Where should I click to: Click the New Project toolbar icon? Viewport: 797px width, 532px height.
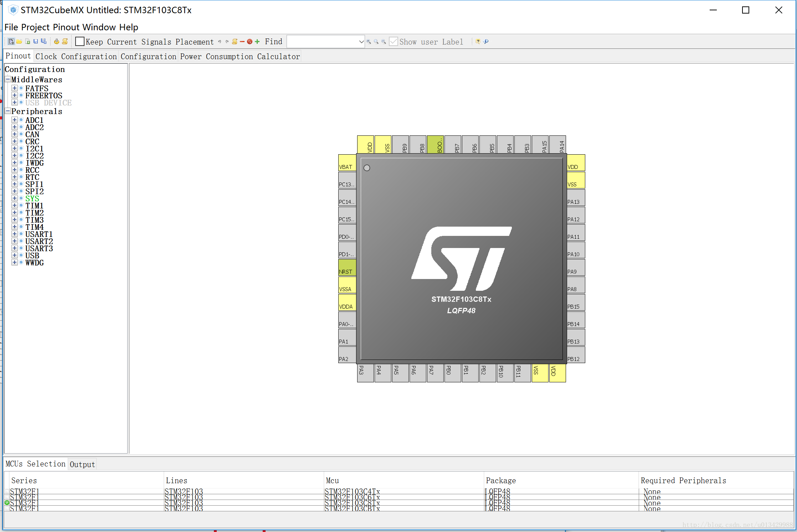point(11,42)
